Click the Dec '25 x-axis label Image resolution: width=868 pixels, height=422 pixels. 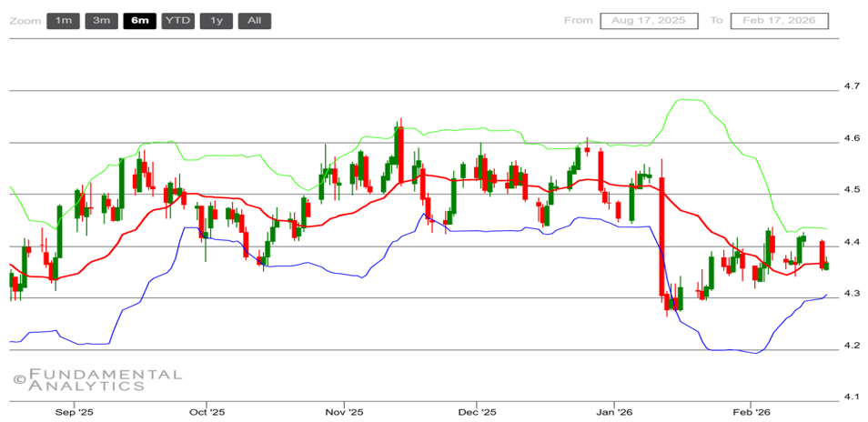(x=477, y=411)
